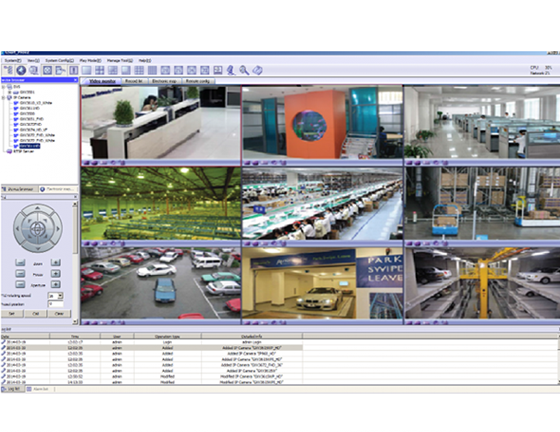
Task: Click the Zoom minus button
Action: point(20,263)
